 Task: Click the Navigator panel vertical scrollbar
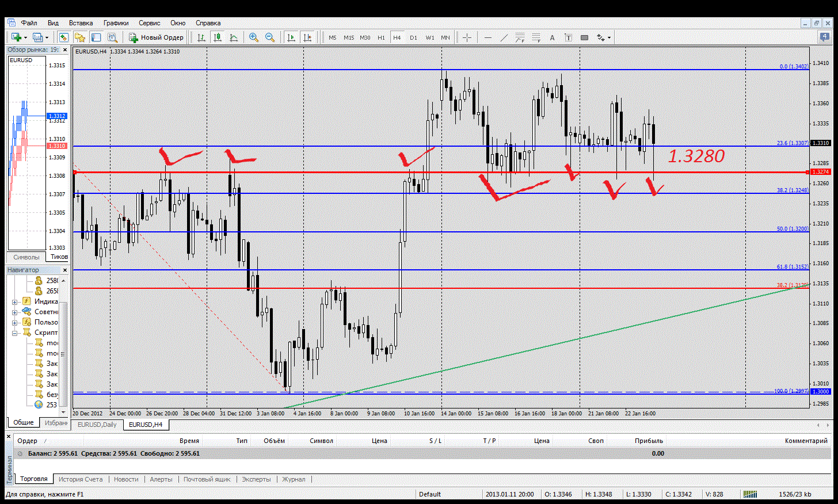(x=63, y=345)
